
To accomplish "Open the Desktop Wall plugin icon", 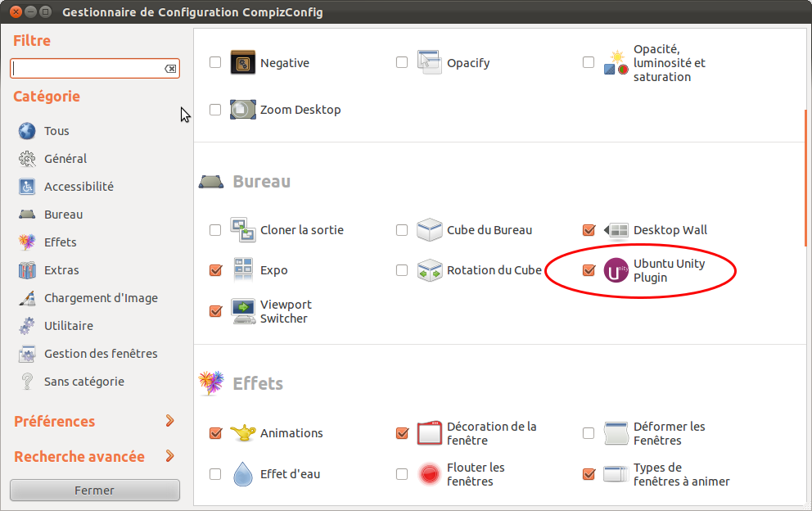I will (616, 230).
